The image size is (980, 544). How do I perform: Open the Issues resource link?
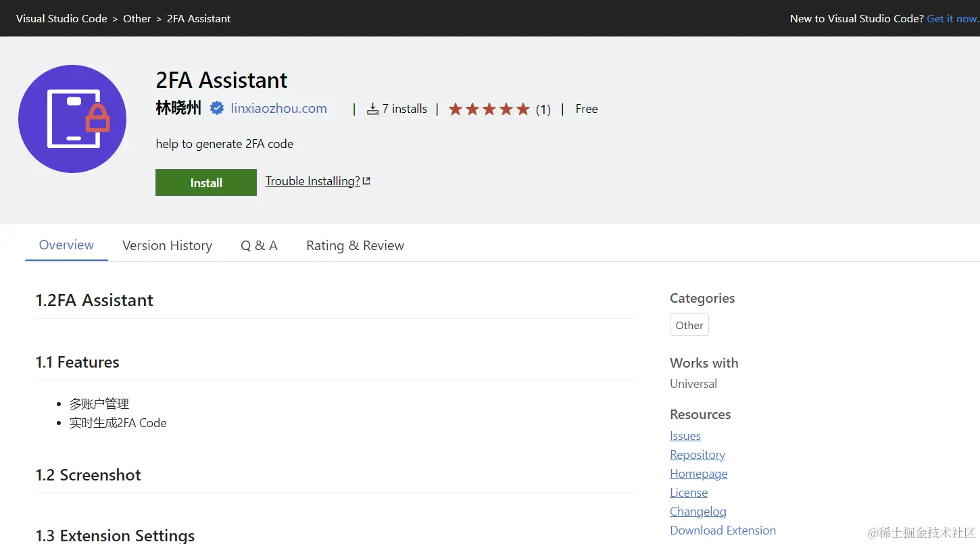click(685, 436)
